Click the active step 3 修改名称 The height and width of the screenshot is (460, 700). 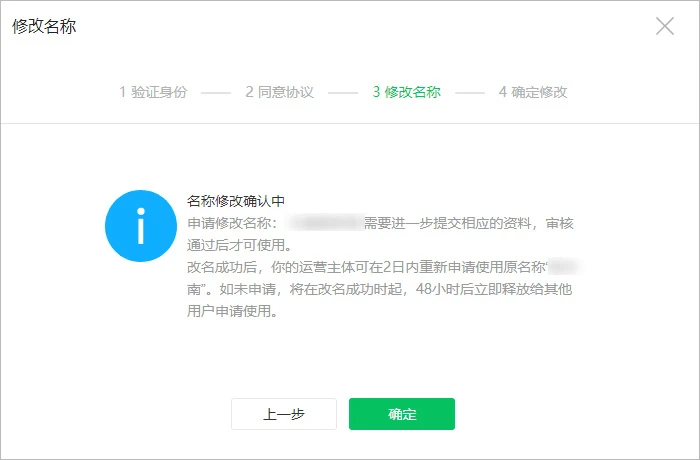pos(406,92)
